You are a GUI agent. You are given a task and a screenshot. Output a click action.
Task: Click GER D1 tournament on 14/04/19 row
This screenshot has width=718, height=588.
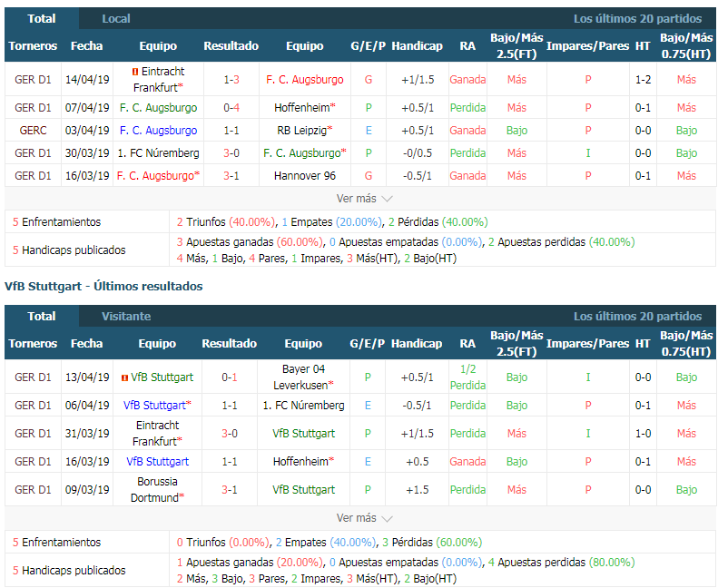tap(33, 80)
